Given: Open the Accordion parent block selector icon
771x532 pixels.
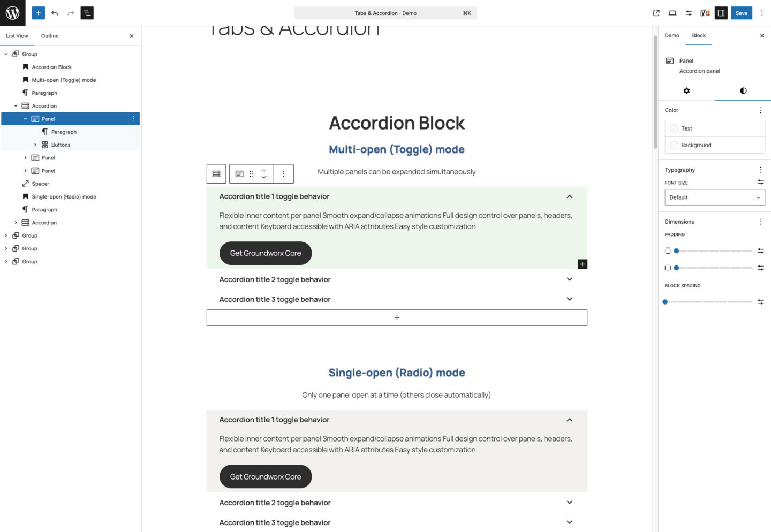Looking at the screenshot, I should pos(216,173).
